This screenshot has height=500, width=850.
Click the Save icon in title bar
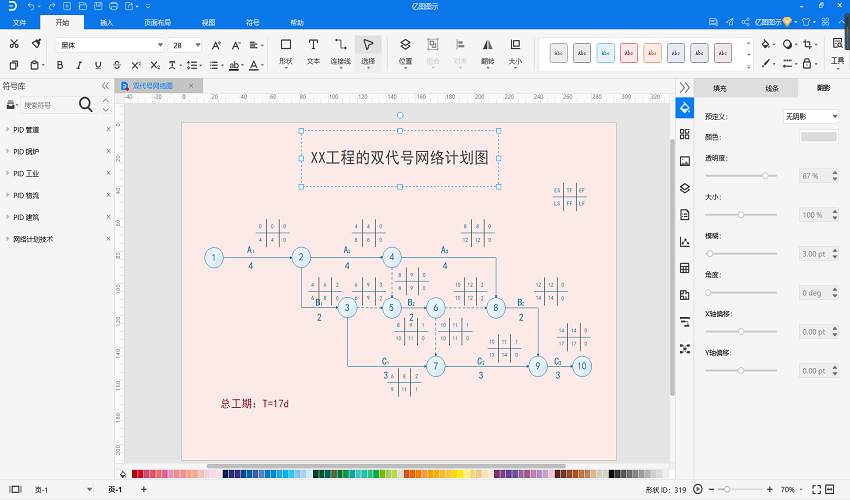point(98,7)
